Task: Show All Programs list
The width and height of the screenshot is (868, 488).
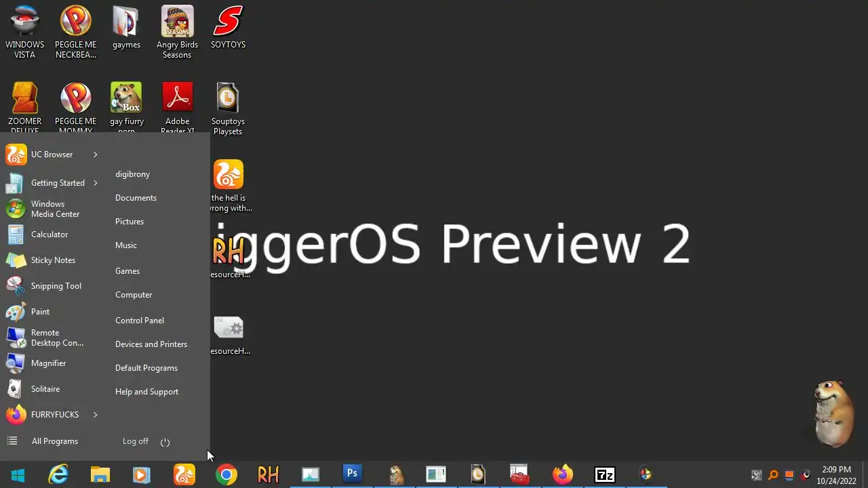Action: [43, 441]
